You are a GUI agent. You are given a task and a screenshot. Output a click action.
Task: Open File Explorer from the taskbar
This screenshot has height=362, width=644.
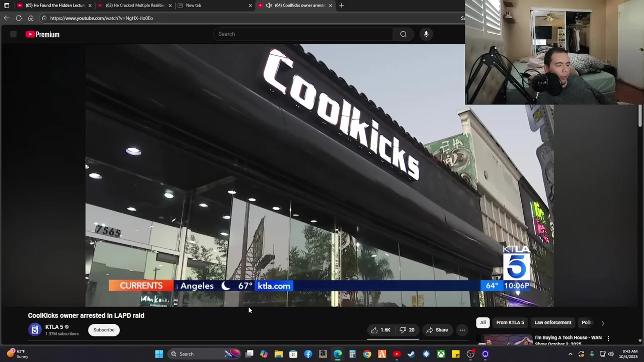pyautogui.click(x=279, y=354)
